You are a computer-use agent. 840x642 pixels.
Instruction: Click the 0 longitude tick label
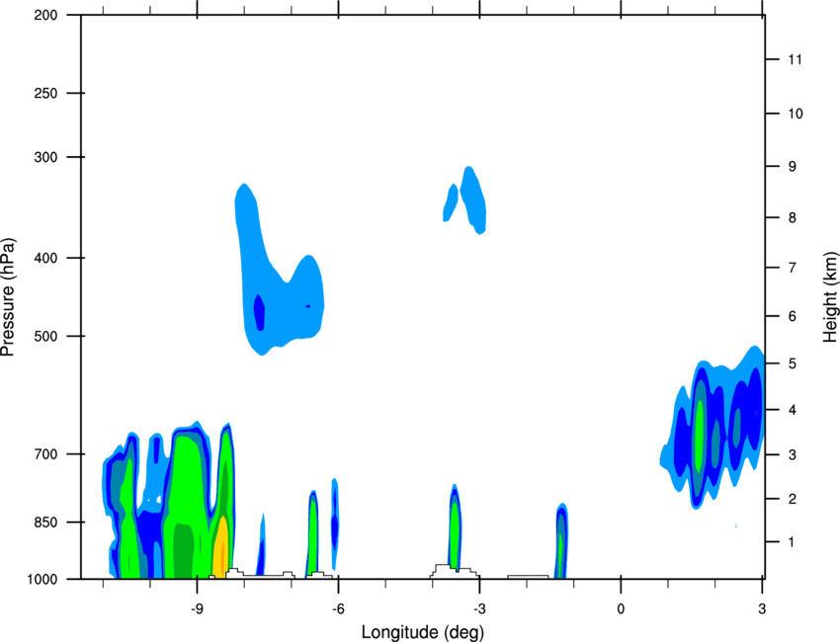621,609
